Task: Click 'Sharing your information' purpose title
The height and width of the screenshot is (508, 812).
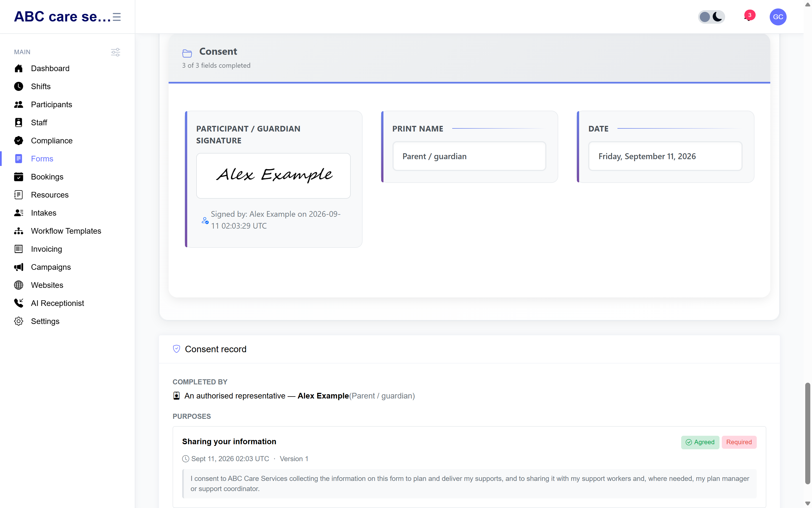Action: click(229, 441)
